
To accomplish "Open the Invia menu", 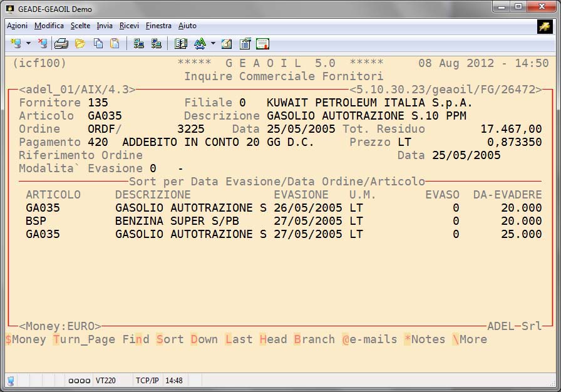I will tap(105, 26).
